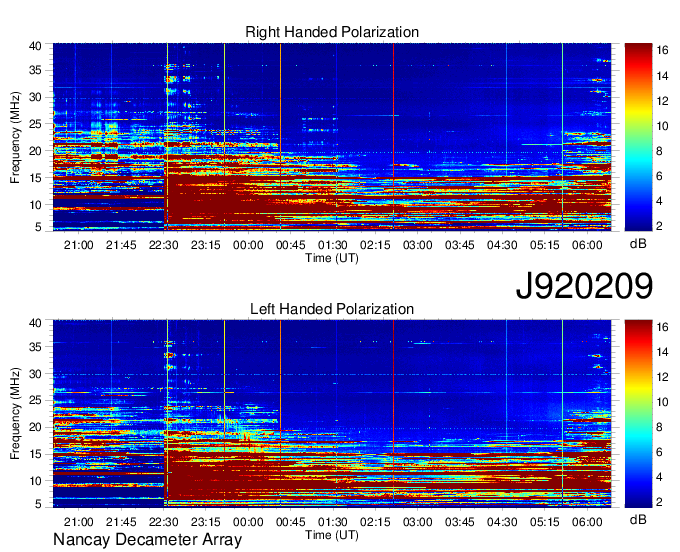Click the 21:45 time tick under the Right Handed plot

[x=121, y=245]
